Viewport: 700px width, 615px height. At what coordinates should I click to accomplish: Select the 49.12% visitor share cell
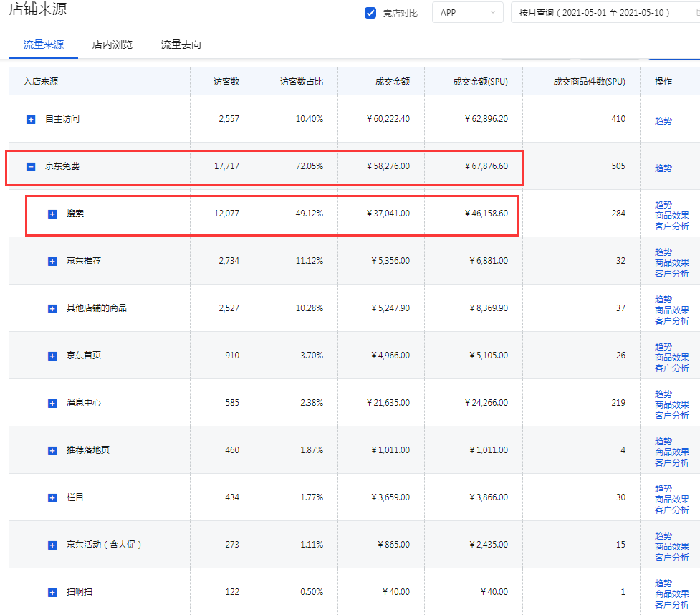(x=309, y=214)
